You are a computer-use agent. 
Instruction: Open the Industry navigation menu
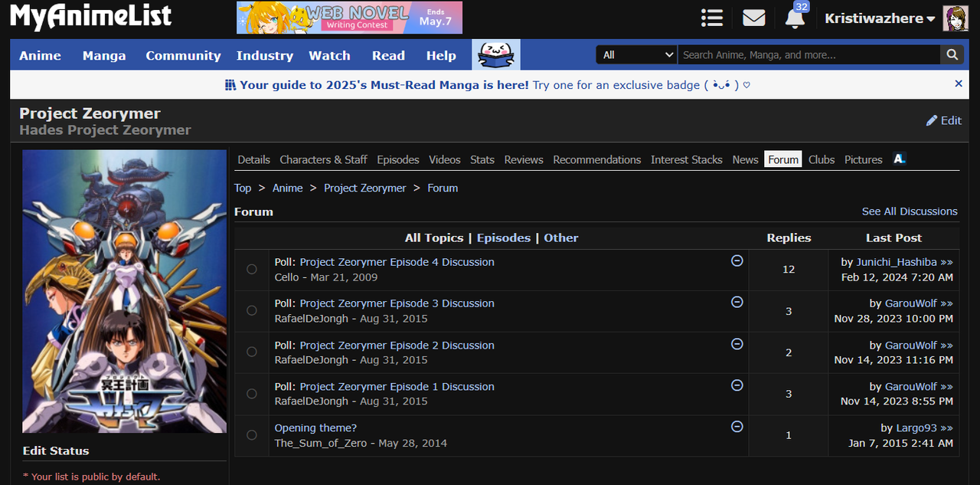[x=265, y=55]
